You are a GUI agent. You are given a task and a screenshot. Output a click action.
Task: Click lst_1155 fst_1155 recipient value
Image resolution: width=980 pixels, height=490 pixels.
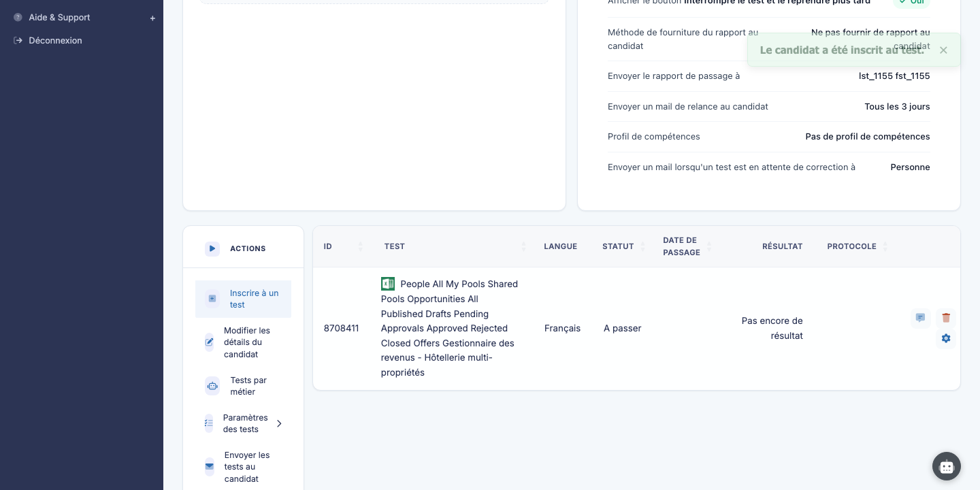click(894, 76)
